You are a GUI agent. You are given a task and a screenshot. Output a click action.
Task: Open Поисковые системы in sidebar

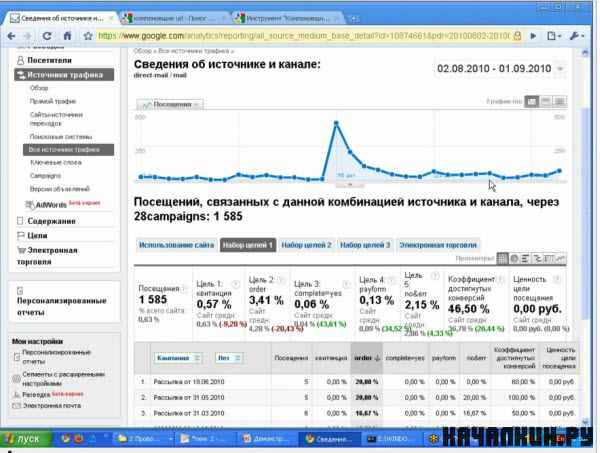61,137
